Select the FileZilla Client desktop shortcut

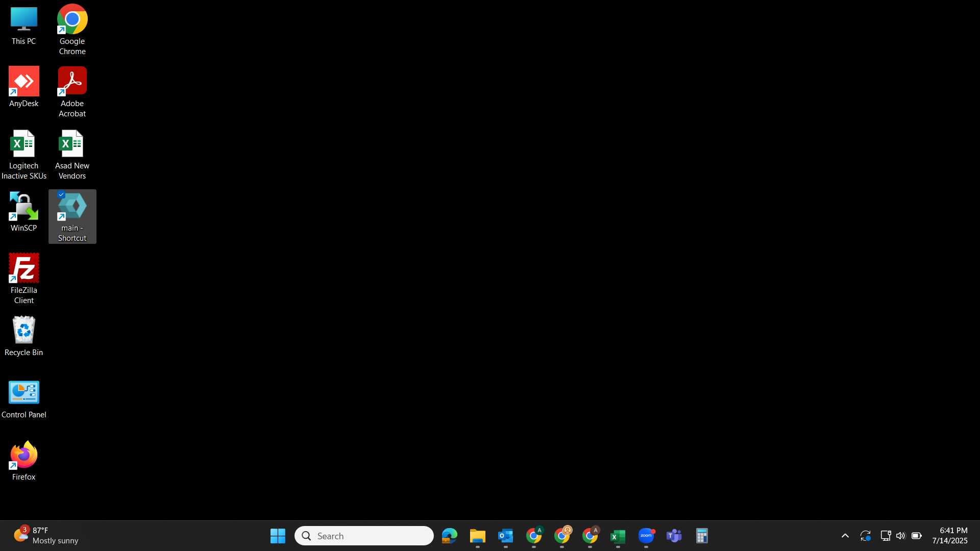[x=24, y=279]
